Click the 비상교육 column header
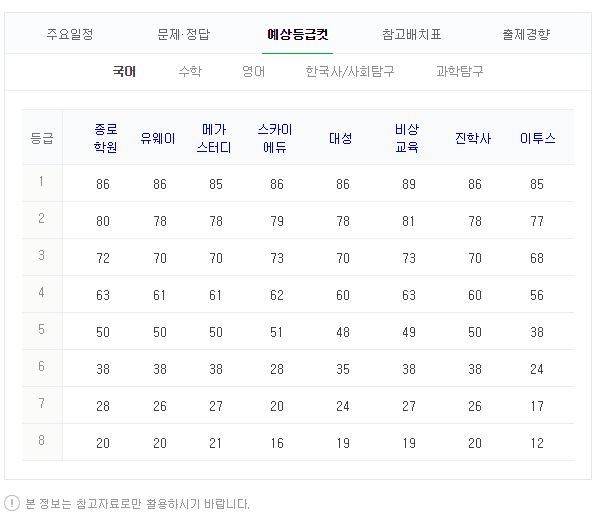The height and width of the screenshot is (517, 606). point(406,138)
